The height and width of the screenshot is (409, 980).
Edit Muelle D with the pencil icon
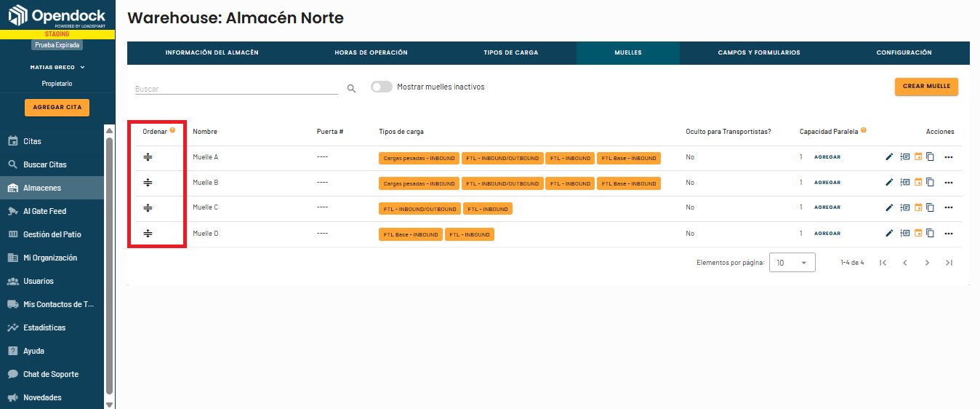coord(889,233)
